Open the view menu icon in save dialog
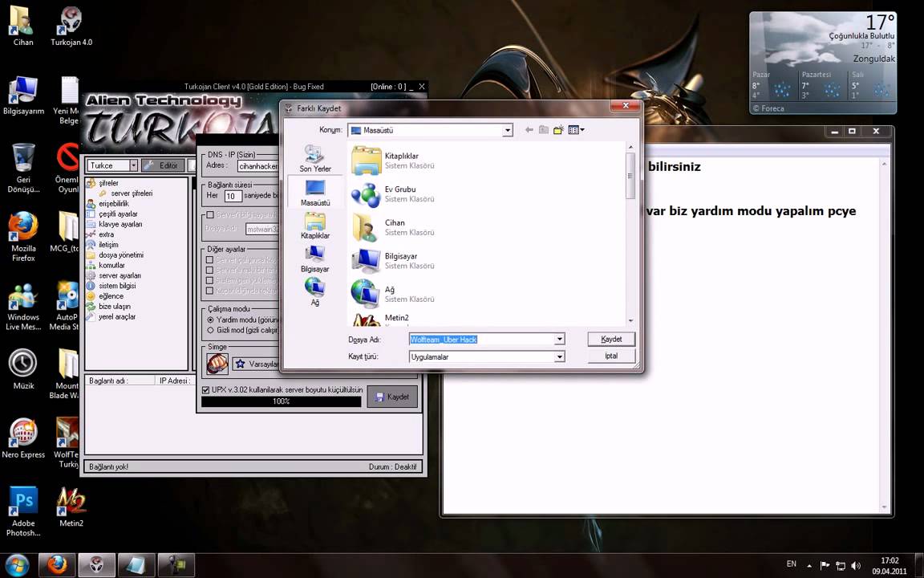 click(x=576, y=130)
